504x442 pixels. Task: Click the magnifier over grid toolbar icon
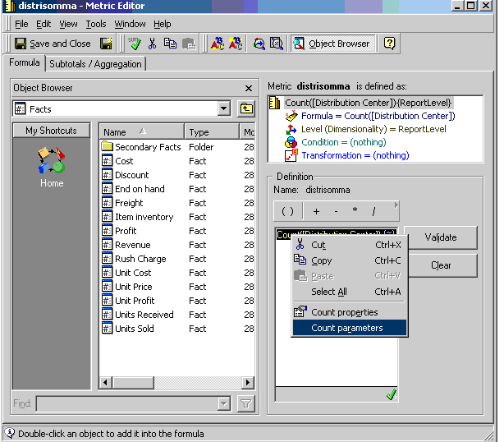(x=277, y=44)
